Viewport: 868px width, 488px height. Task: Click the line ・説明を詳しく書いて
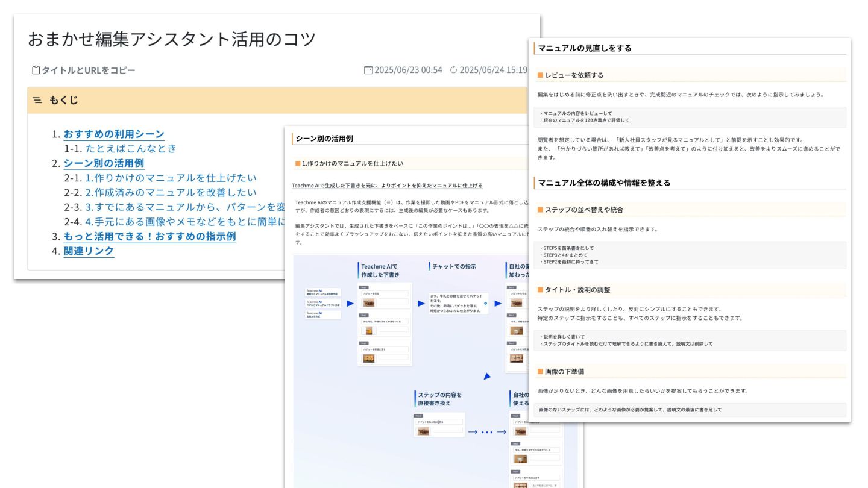coord(562,337)
